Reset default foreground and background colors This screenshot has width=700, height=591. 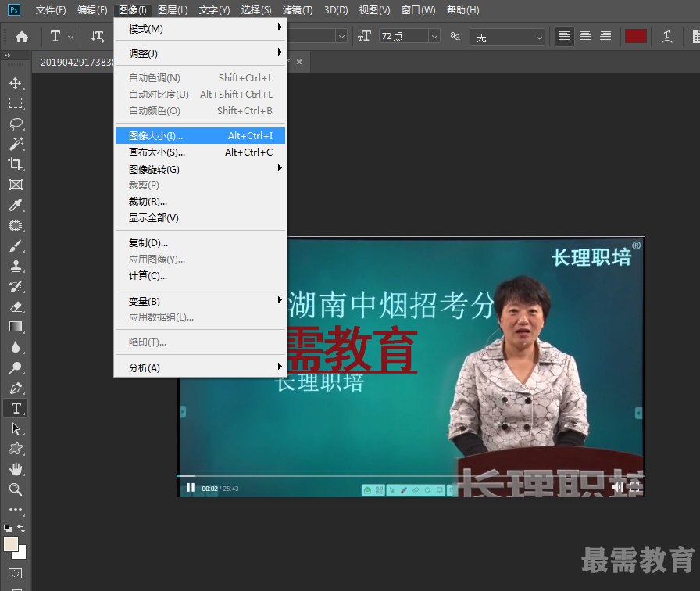8,528
